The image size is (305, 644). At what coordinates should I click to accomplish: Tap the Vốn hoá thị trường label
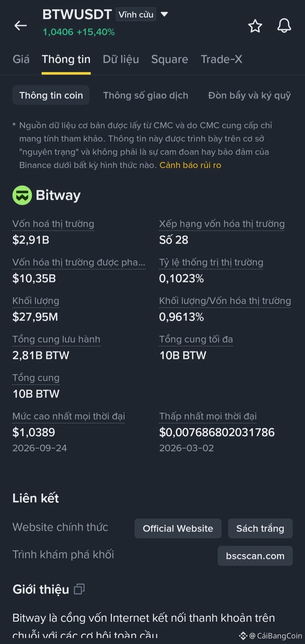coord(53,224)
